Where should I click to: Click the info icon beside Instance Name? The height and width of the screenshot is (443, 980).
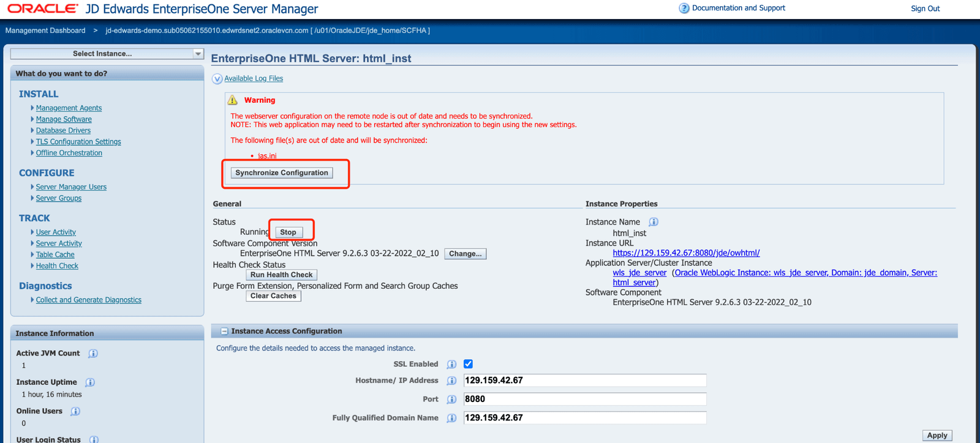654,222
